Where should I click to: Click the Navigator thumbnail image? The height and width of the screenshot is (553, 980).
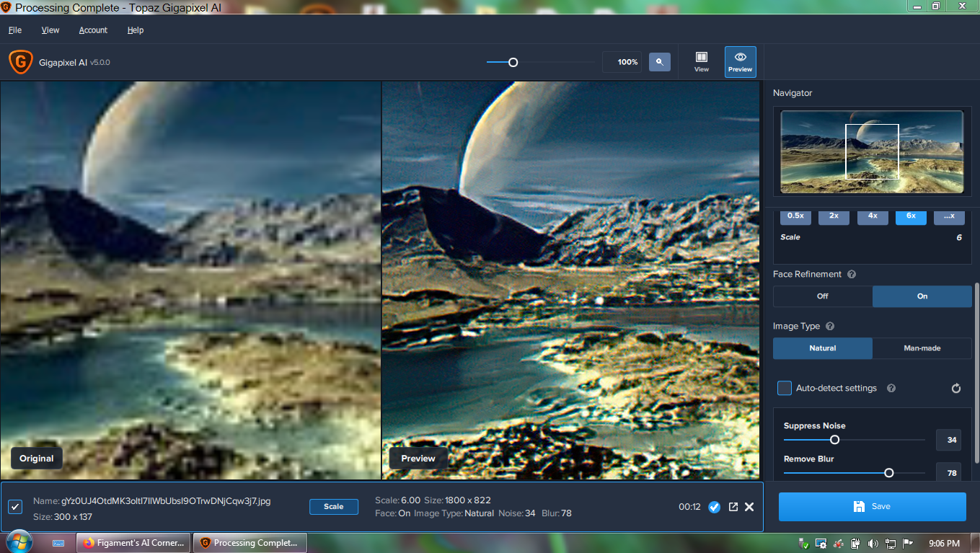tap(873, 151)
